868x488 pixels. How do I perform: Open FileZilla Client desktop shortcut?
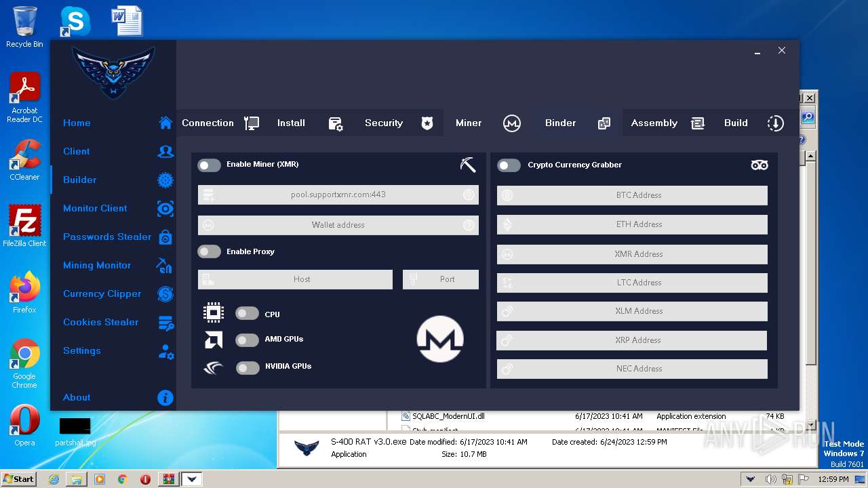click(24, 226)
